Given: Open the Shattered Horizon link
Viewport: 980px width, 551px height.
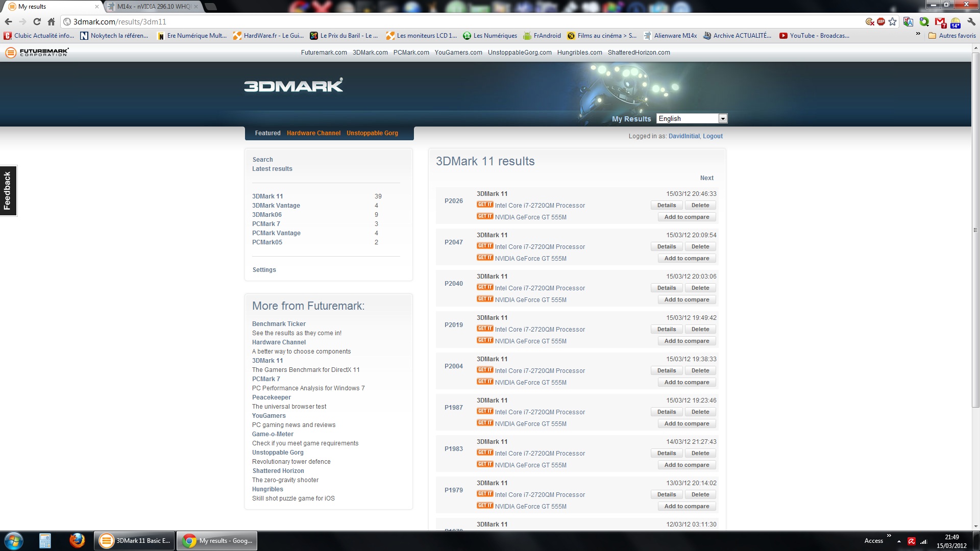Looking at the screenshot, I should pyautogui.click(x=278, y=471).
